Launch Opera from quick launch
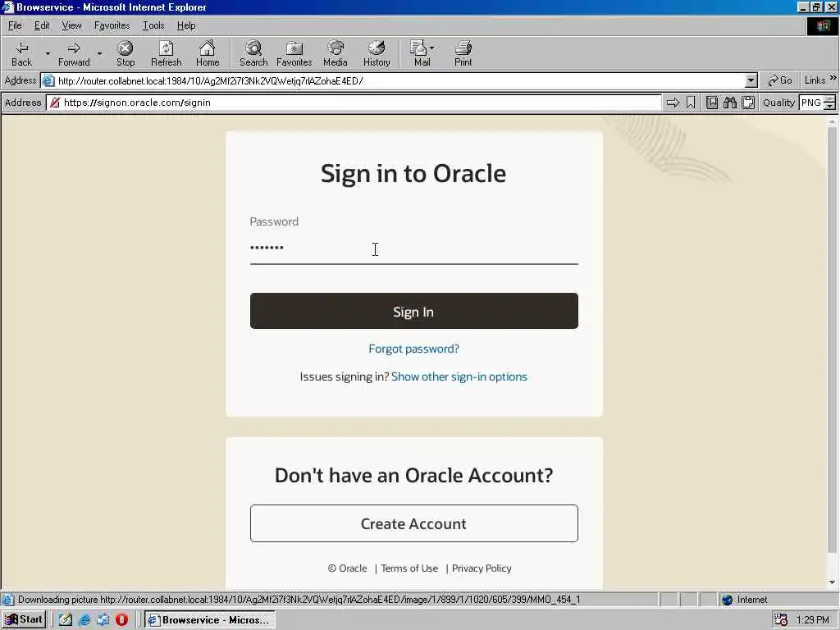 (x=121, y=620)
